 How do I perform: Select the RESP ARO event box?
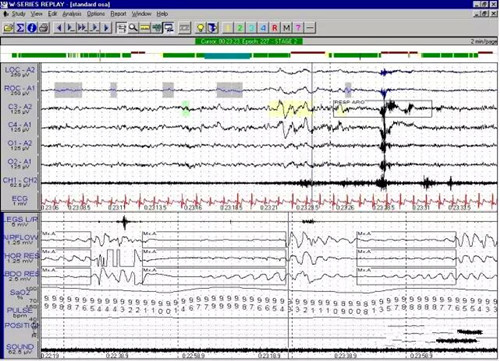pos(382,109)
